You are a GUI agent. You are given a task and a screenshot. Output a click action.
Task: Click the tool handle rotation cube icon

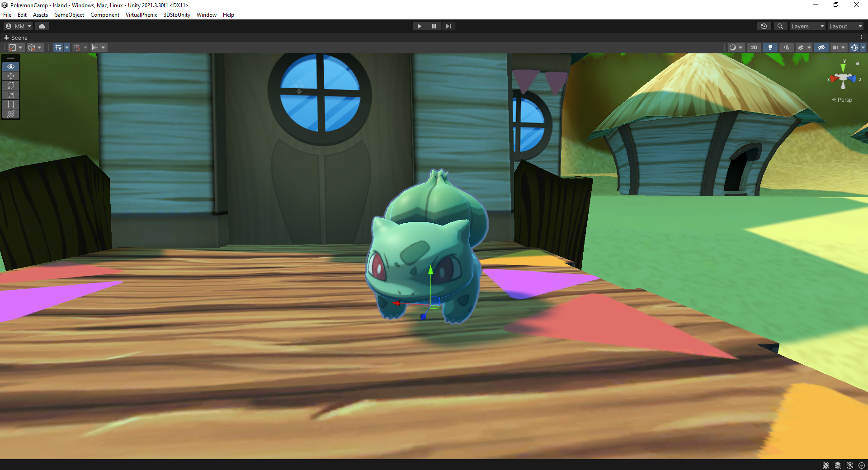click(32, 47)
